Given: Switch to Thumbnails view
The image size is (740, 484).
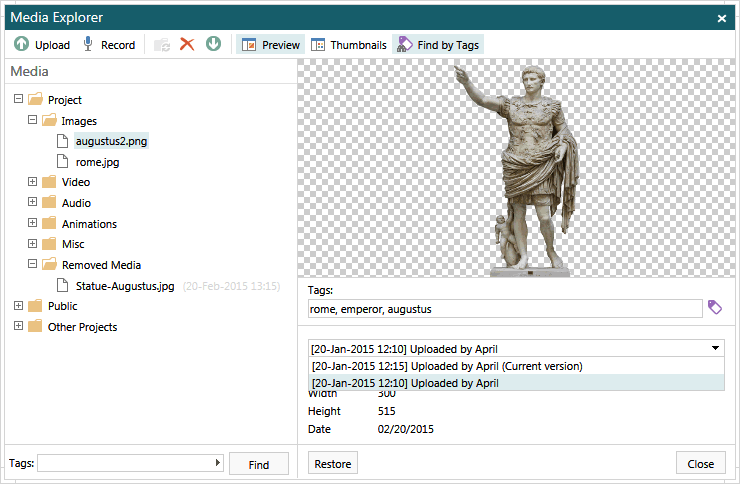Looking at the screenshot, I should (349, 45).
